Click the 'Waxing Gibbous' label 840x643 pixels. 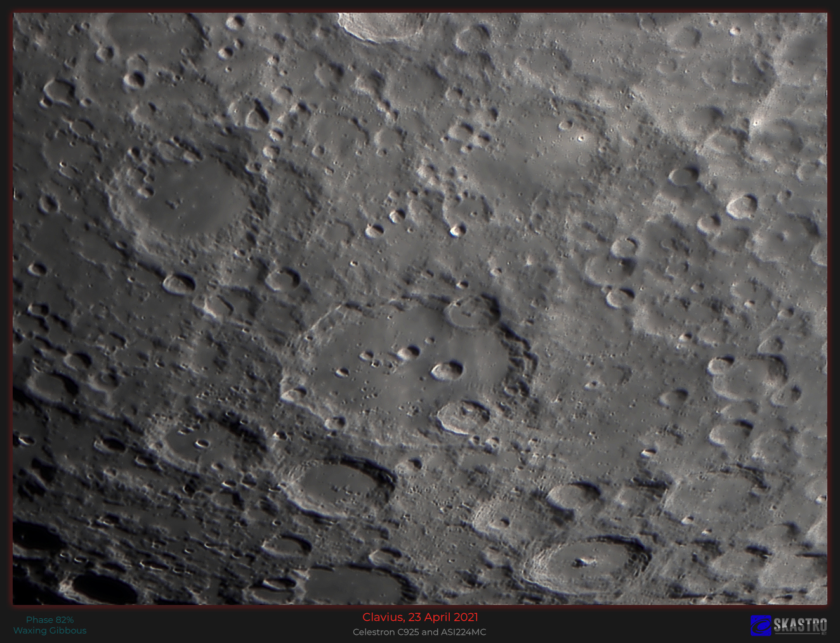tap(49, 630)
